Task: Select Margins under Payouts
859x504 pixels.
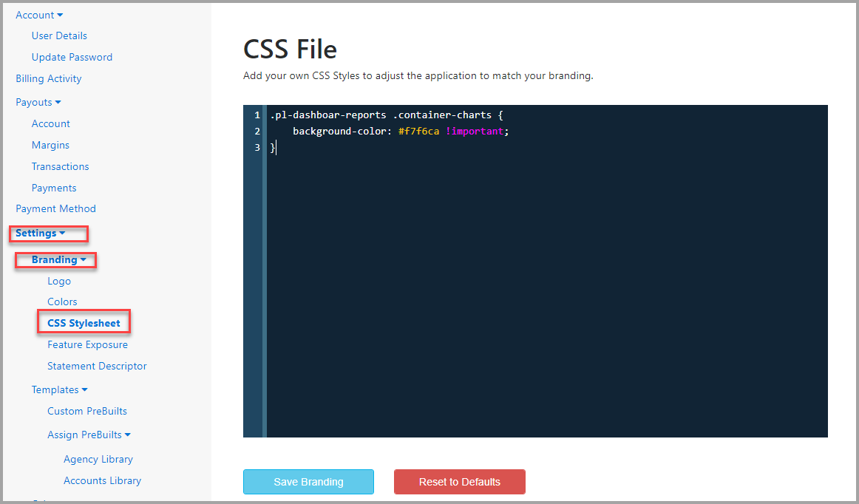Action: tap(50, 145)
